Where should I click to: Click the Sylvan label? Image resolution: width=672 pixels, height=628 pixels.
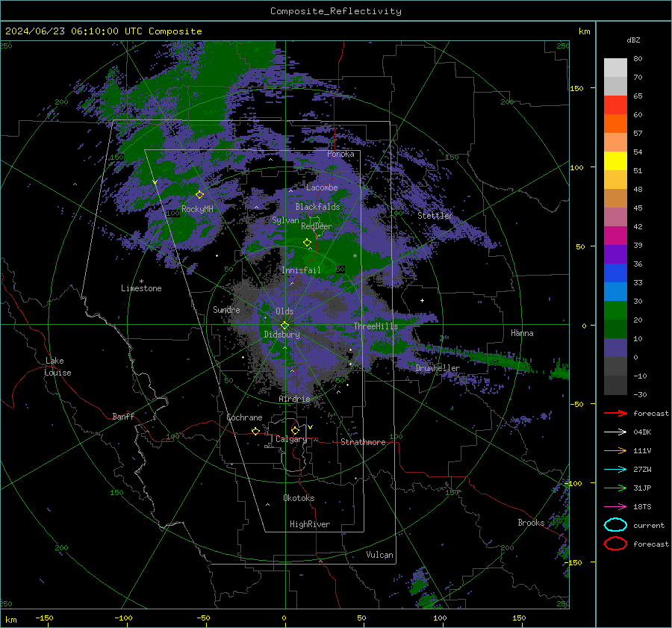coord(285,220)
